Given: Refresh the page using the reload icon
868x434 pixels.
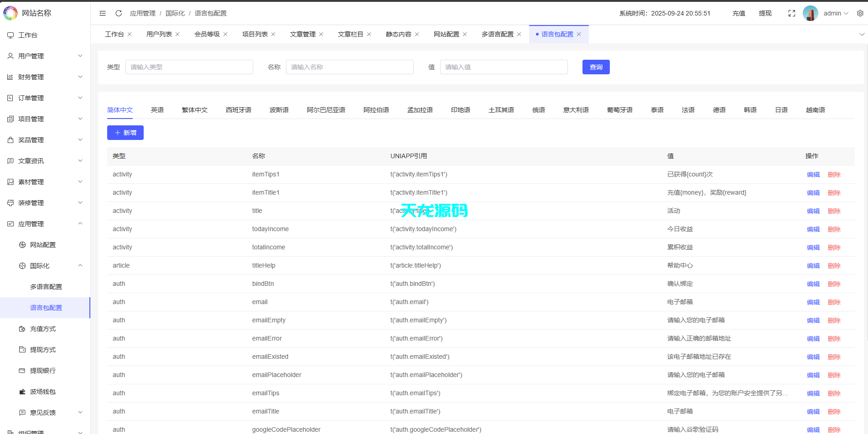Looking at the screenshot, I should 119,13.
